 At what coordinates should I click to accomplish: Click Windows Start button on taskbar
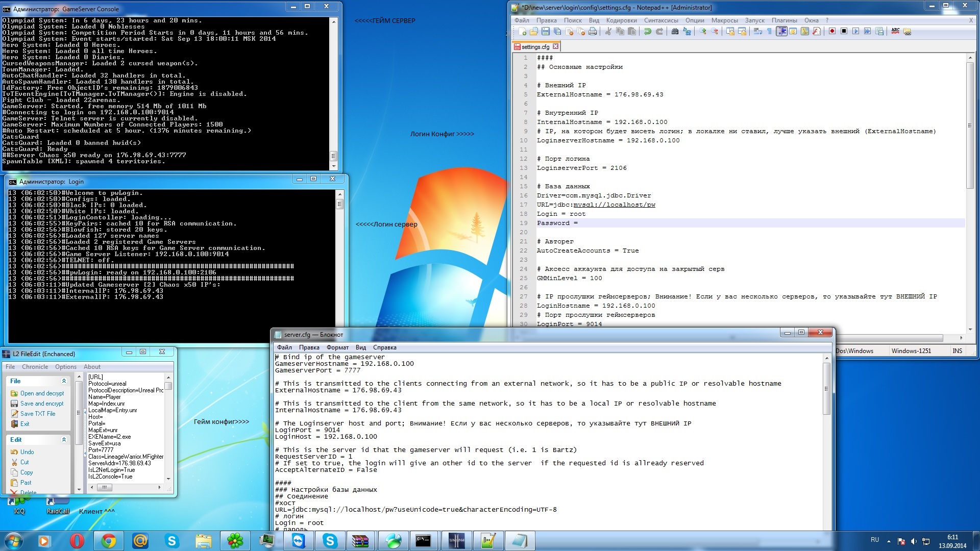(x=13, y=541)
